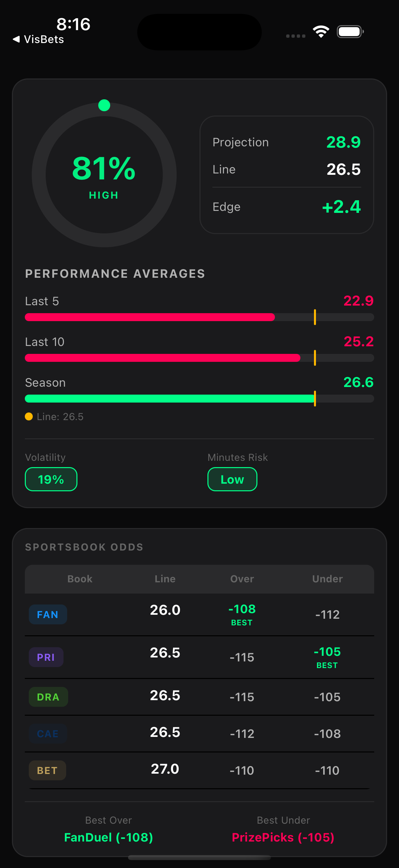
Task: Select the PrizePicks PRI badge
Action: pos(46,656)
